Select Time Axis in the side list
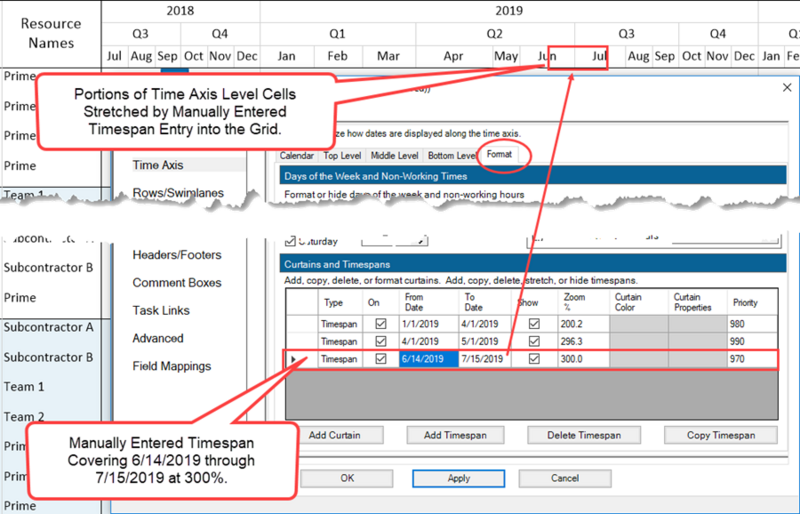The height and width of the screenshot is (514, 800). (x=158, y=165)
